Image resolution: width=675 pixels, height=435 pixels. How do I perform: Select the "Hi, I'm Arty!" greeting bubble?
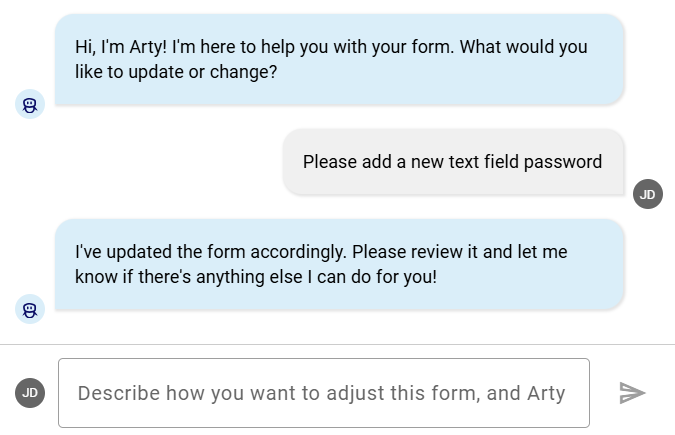[339, 60]
